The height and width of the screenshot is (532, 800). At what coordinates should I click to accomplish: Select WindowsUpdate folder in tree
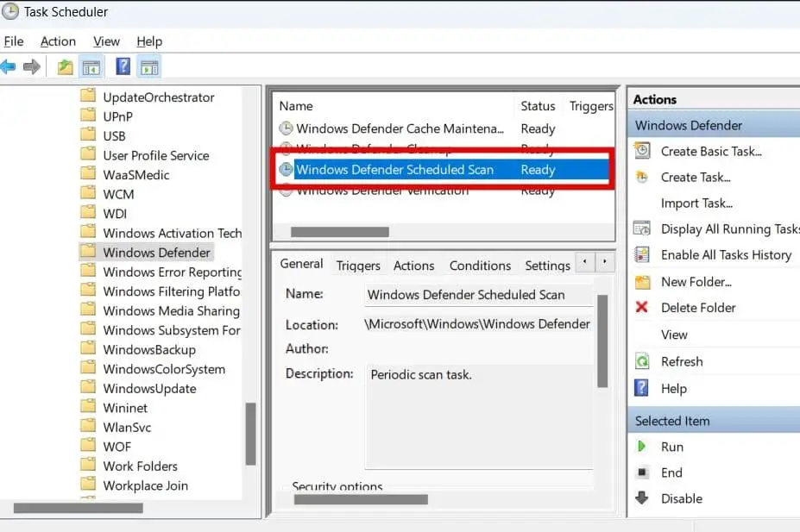point(149,388)
